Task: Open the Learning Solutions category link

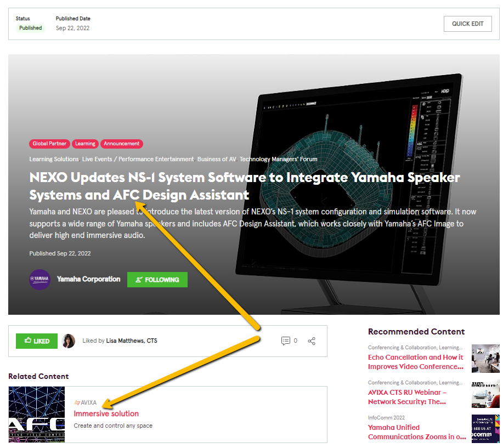Action: point(54,159)
